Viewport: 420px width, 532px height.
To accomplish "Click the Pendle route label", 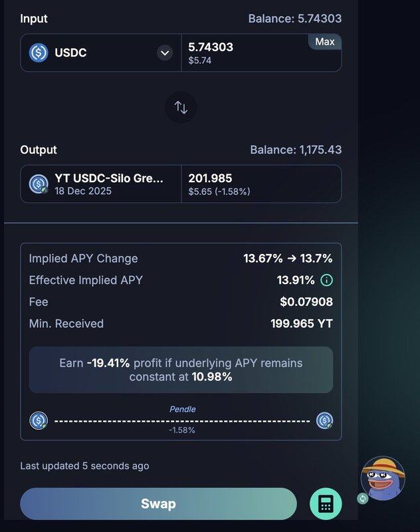I will coord(182,409).
